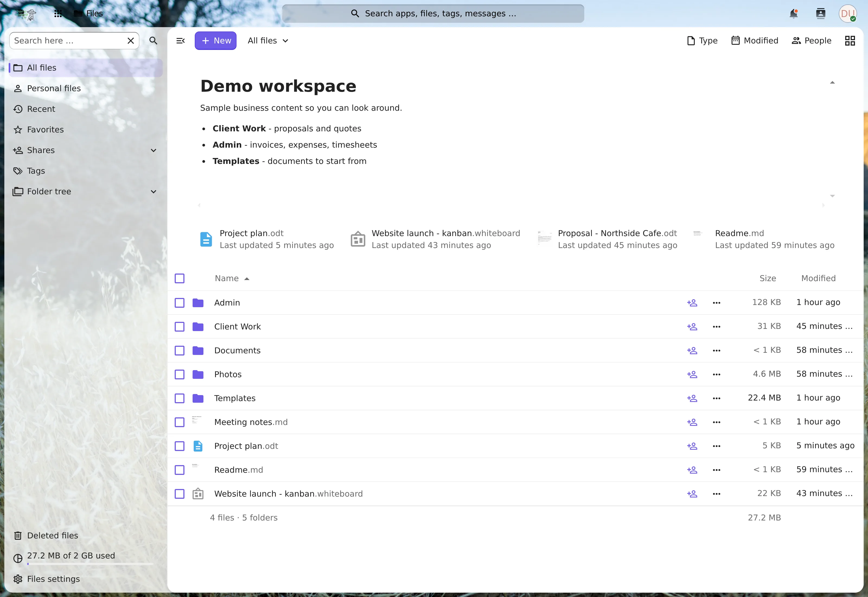Check the Documents folder checkbox
Image resolution: width=868 pixels, height=597 pixels.
click(179, 351)
